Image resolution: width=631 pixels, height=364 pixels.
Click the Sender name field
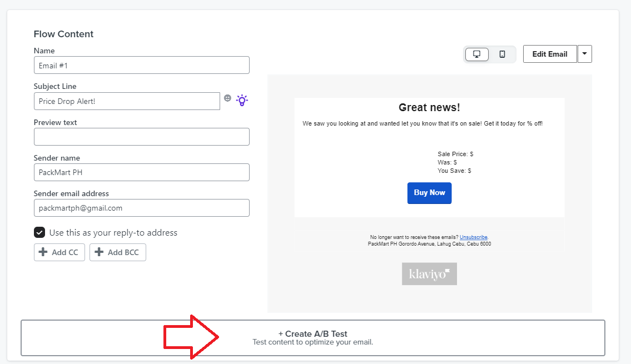142,172
